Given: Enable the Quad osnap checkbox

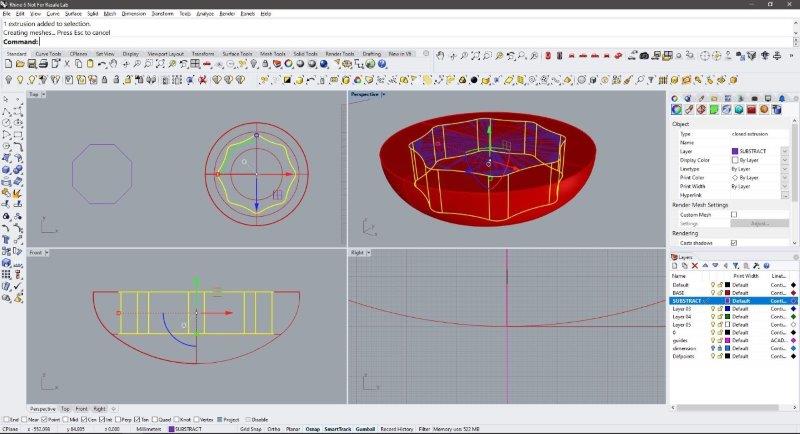Looking at the screenshot, I should click(155, 420).
